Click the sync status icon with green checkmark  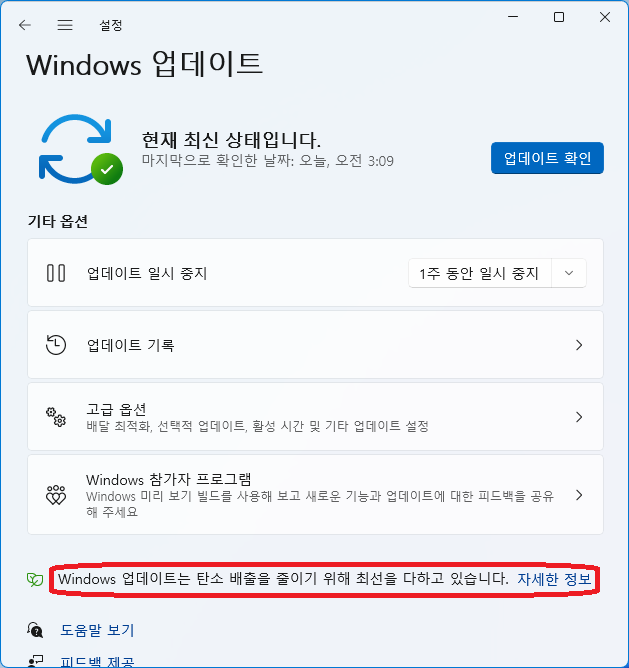click(81, 150)
